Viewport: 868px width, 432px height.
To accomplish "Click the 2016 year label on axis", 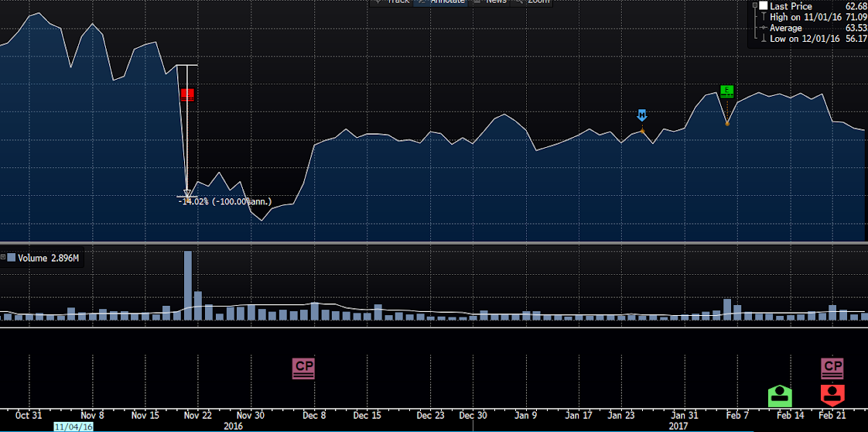I will click(x=233, y=426).
